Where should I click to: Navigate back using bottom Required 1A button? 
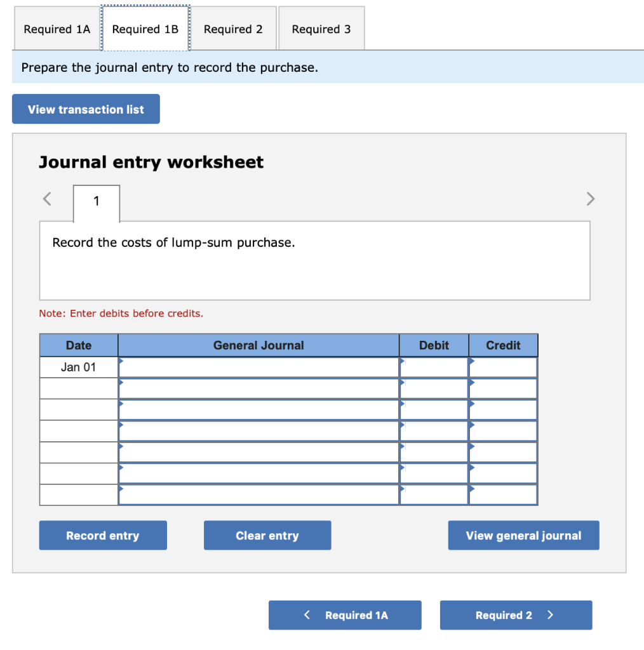coord(345,614)
